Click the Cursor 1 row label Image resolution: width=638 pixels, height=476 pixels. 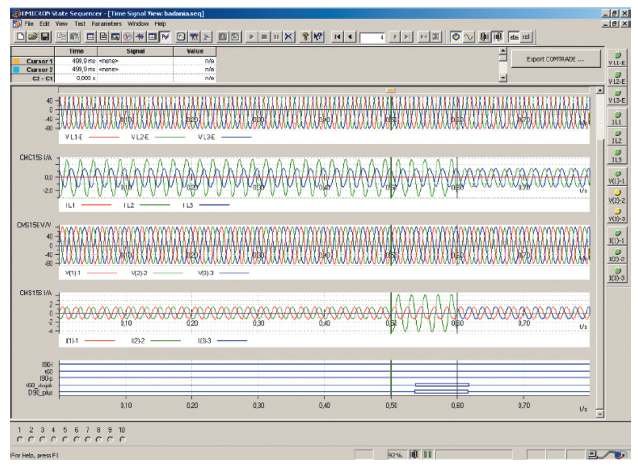[39, 61]
